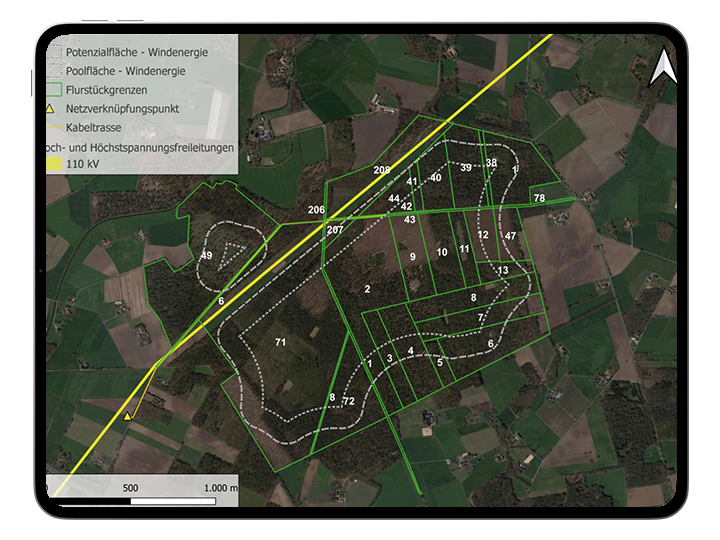The image size is (720, 540).
Task: Click the Potenzialfläche dashed legend symbol
Action: (x=52, y=52)
